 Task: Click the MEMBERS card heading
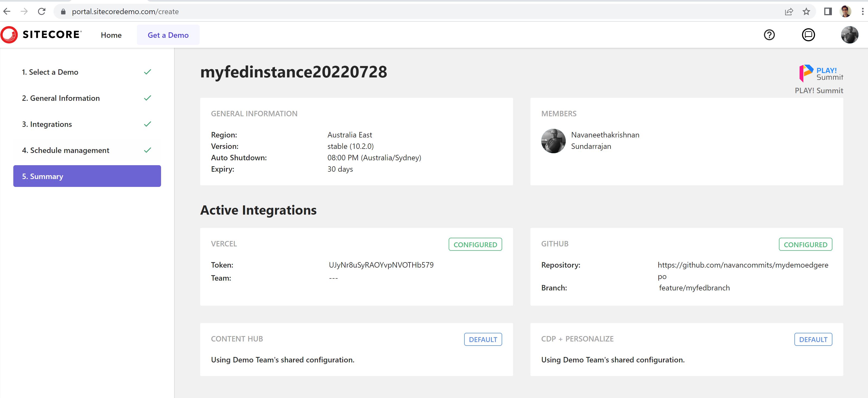tap(559, 114)
